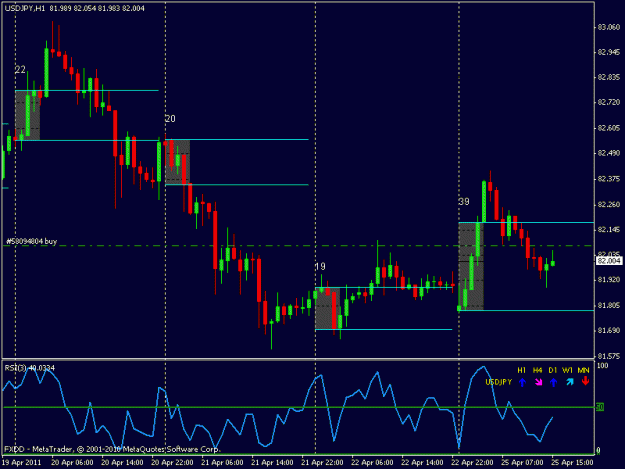Click the range number 39 label
Screen dimensions: 625x469
coord(464,202)
